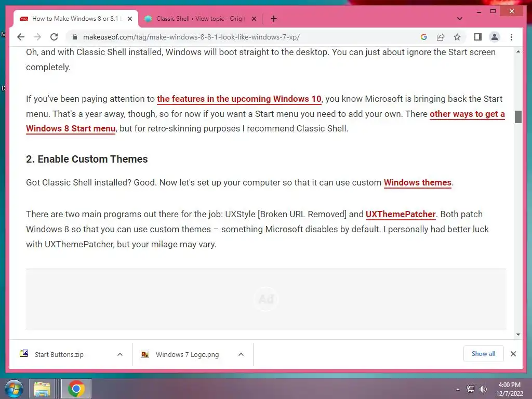Click Show all downloads

[x=483, y=354]
